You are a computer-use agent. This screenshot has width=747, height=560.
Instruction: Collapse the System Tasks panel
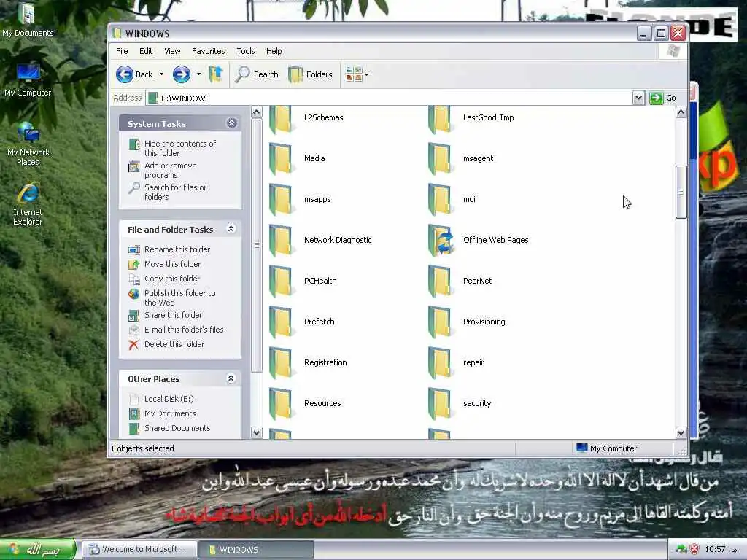tap(231, 123)
